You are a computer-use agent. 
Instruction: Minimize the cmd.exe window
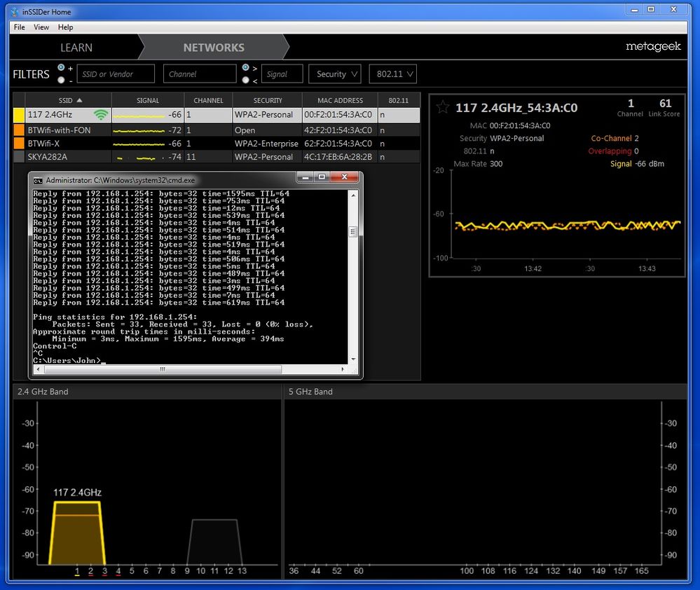(x=306, y=177)
